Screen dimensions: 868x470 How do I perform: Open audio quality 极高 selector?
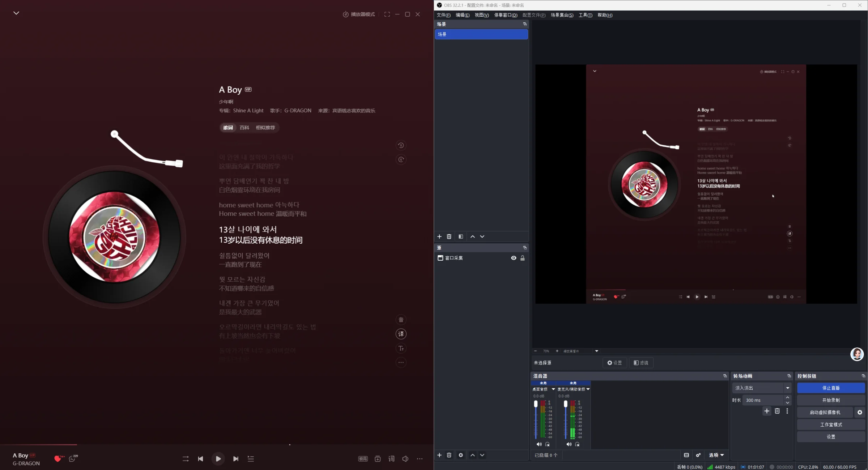(363, 459)
